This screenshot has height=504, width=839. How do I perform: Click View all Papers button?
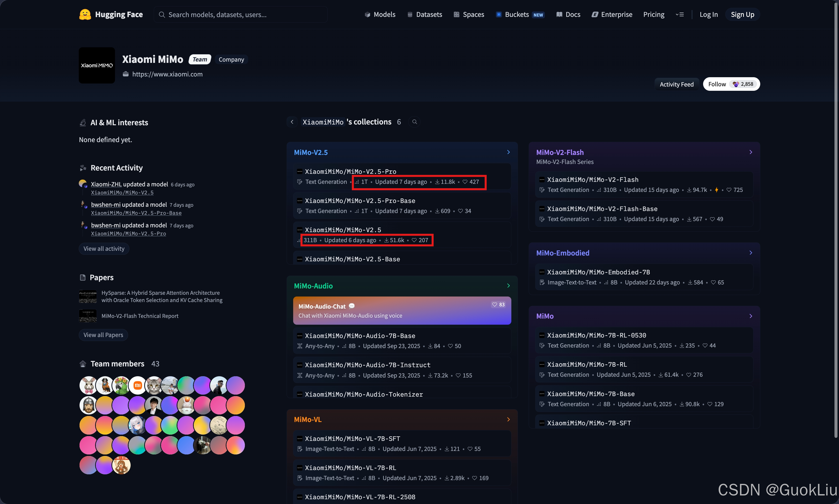tap(103, 335)
